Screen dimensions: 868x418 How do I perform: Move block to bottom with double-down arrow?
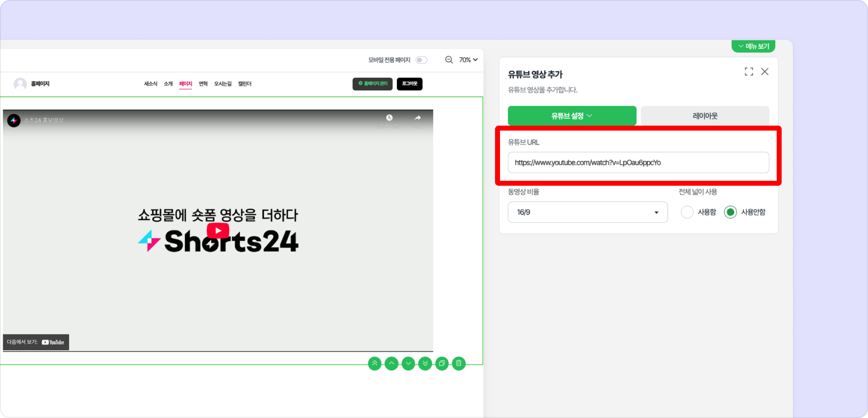coord(425,363)
